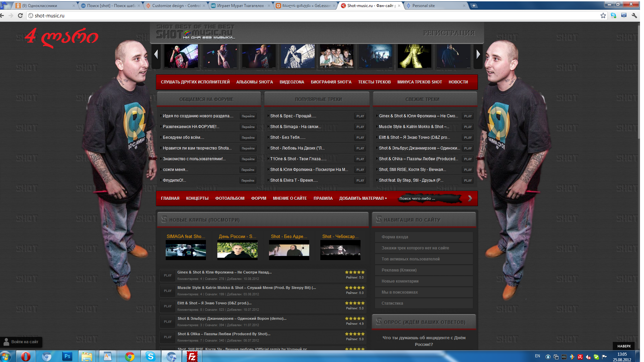Rate Shot & Эльбрус Джанмирзоев stars
Viewport: 644px width, 362px height.
[x=355, y=318]
